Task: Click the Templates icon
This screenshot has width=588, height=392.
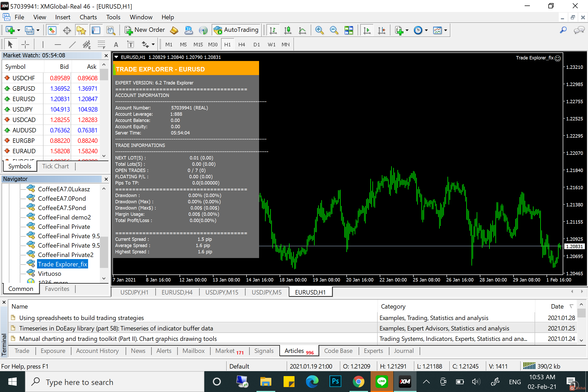Action: click(x=437, y=30)
